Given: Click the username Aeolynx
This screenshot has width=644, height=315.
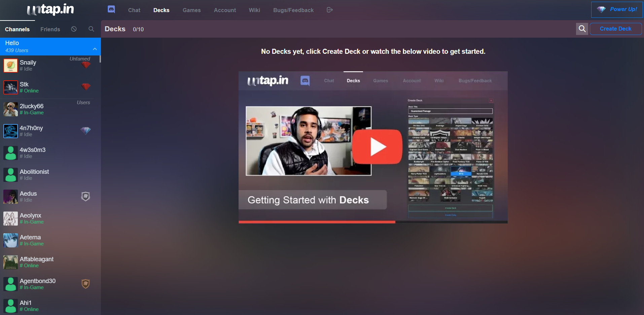Looking at the screenshot, I should (30, 215).
